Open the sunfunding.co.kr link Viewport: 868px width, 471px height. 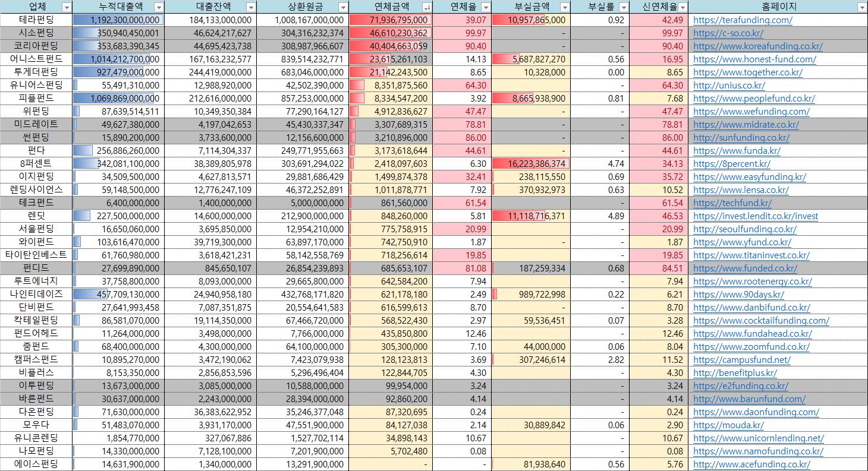pyautogui.click(x=741, y=138)
